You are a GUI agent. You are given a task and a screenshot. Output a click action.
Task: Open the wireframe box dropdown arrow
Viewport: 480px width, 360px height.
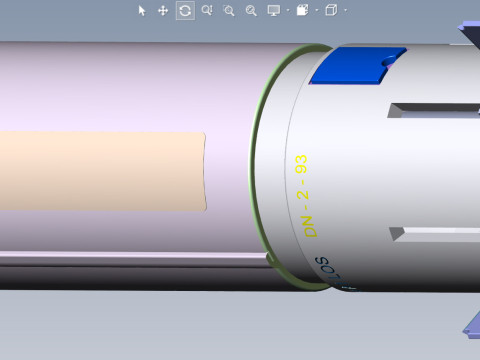pyautogui.click(x=345, y=11)
